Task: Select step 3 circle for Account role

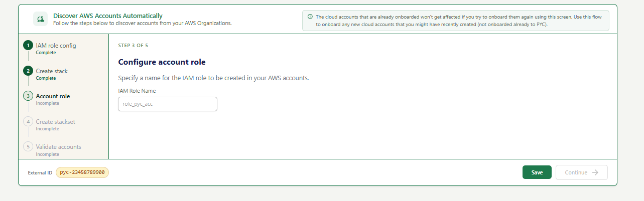Action: 28,96
